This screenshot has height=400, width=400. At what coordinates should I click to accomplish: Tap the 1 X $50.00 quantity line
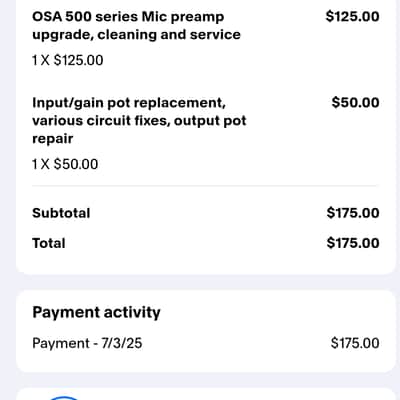(65, 164)
